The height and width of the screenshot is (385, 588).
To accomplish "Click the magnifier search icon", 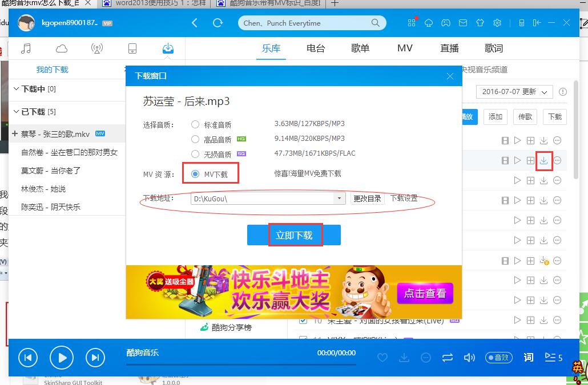I will 375,23.
